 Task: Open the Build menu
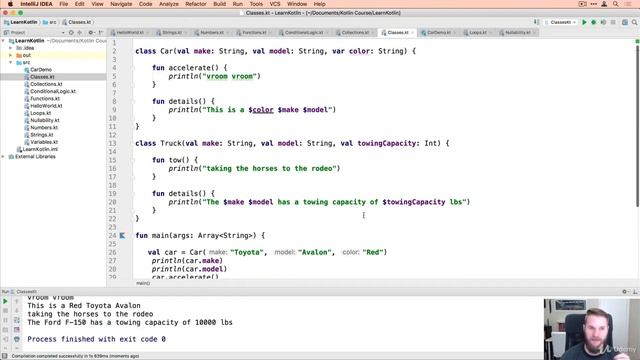[219, 4]
